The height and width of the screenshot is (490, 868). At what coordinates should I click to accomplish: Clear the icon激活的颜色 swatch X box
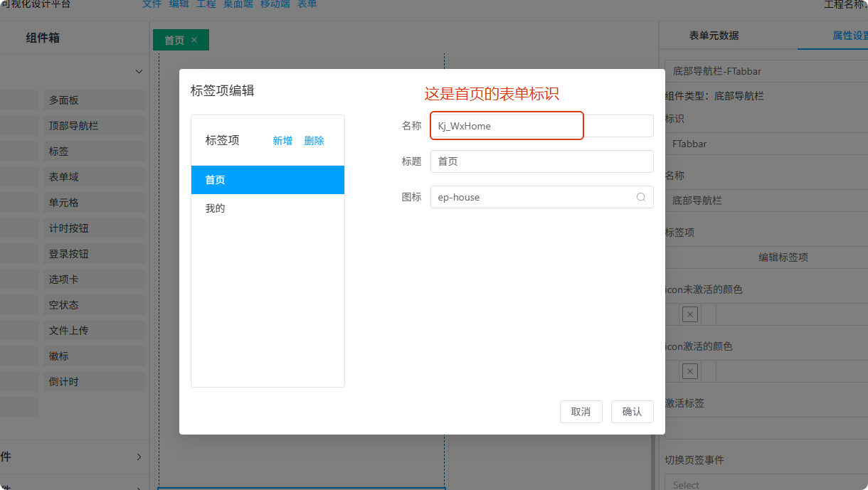pyautogui.click(x=689, y=371)
